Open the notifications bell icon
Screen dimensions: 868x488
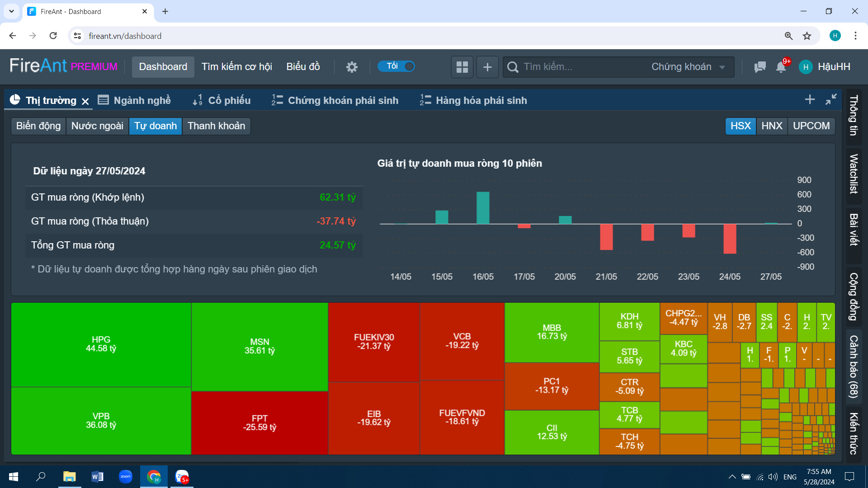click(781, 67)
